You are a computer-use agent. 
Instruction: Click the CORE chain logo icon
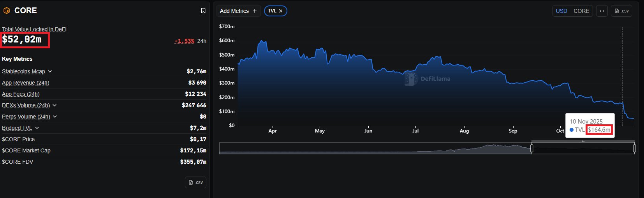point(6,11)
